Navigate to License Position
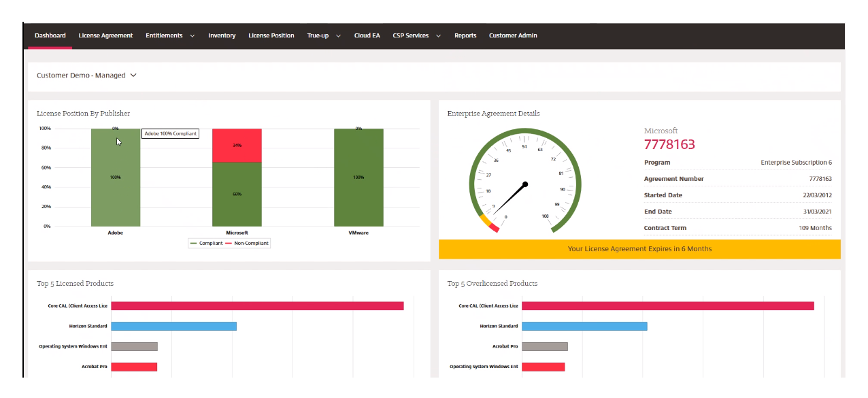Screen dimensions: 868x398 pos(271,35)
